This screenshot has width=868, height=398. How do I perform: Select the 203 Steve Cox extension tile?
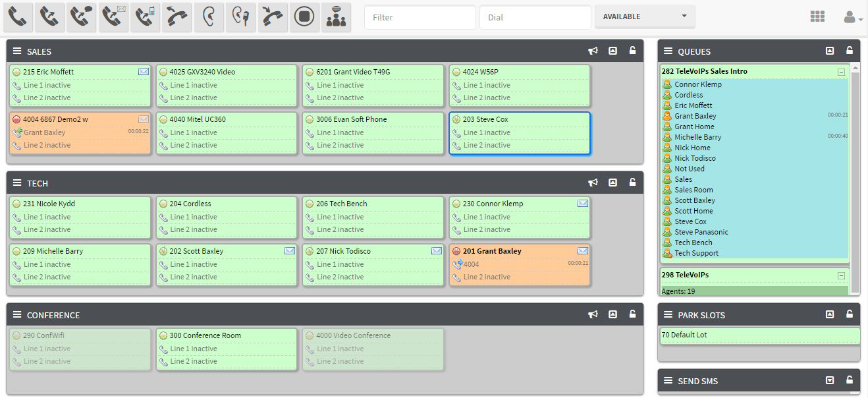[520, 132]
